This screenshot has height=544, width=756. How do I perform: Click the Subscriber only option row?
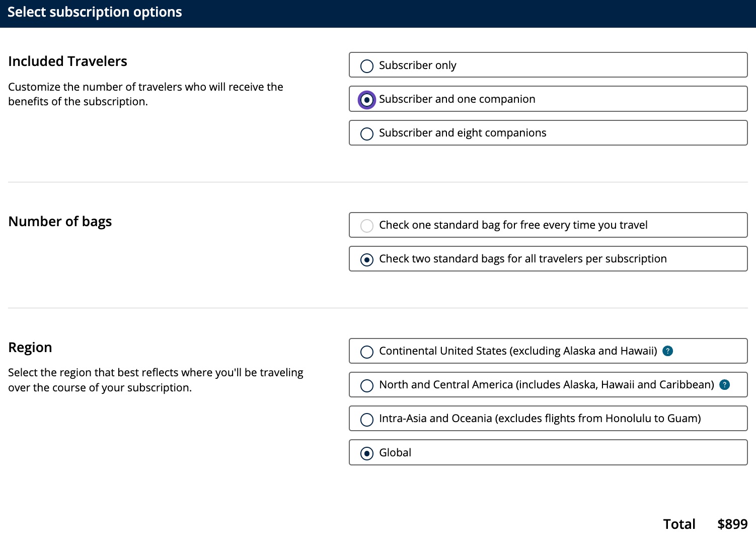tap(548, 64)
